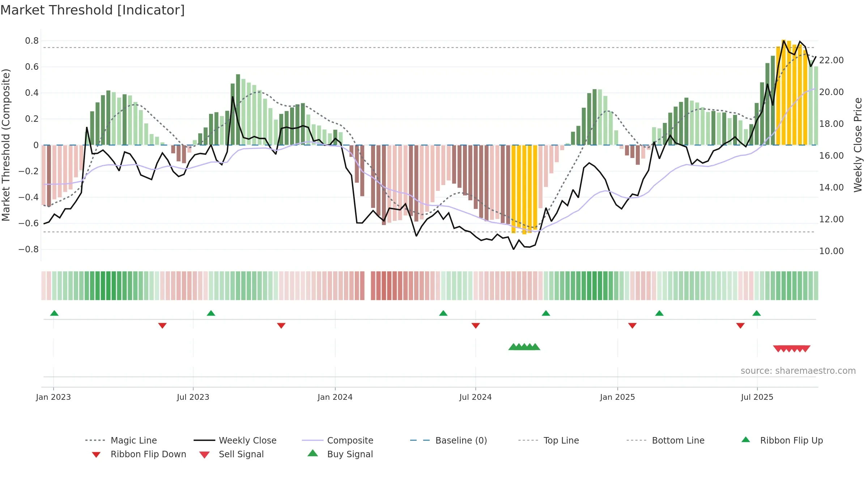Image resolution: width=868 pixels, height=488 pixels.
Task: Click the Weekly Close Price axis title
Action: [x=858, y=145]
